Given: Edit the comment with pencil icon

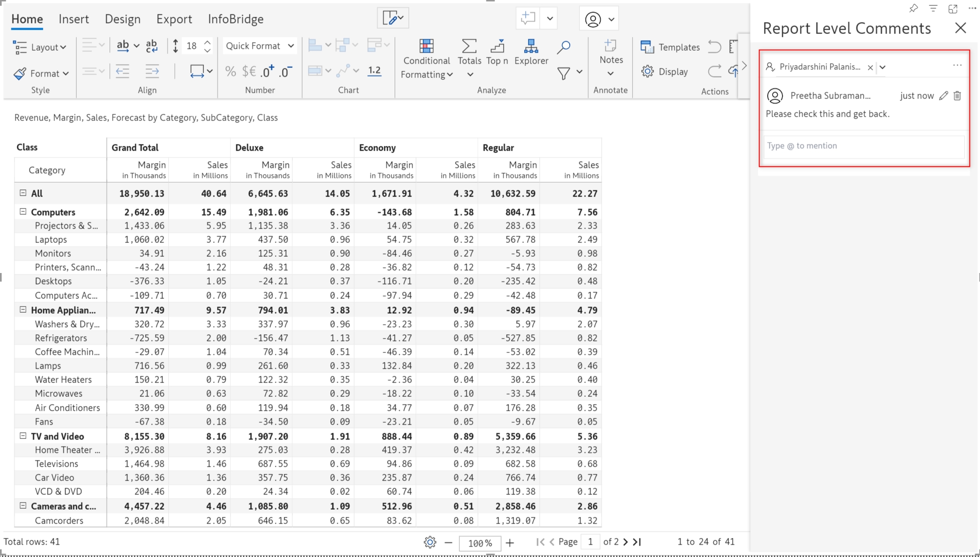Looking at the screenshot, I should 943,96.
